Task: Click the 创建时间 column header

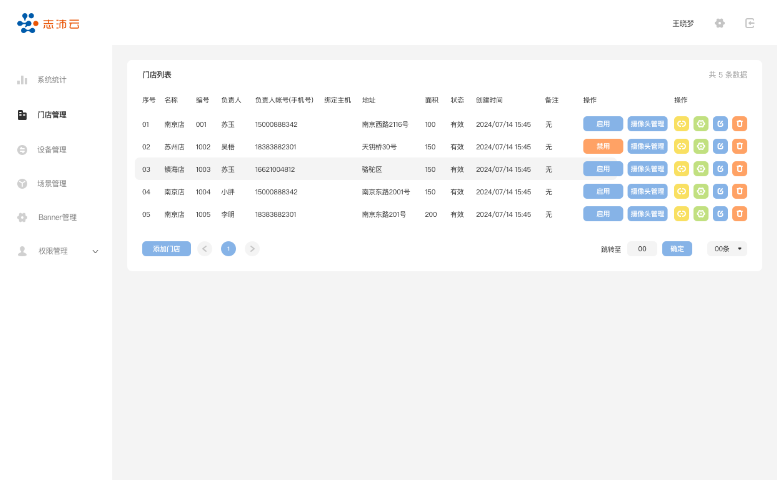Action: [x=489, y=100]
